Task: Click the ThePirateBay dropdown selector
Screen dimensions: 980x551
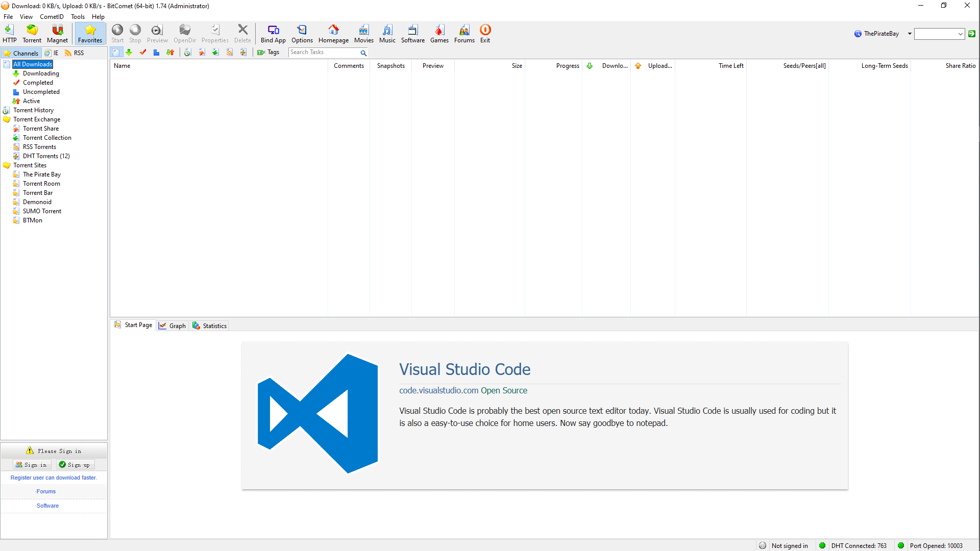Action: (910, 33)
